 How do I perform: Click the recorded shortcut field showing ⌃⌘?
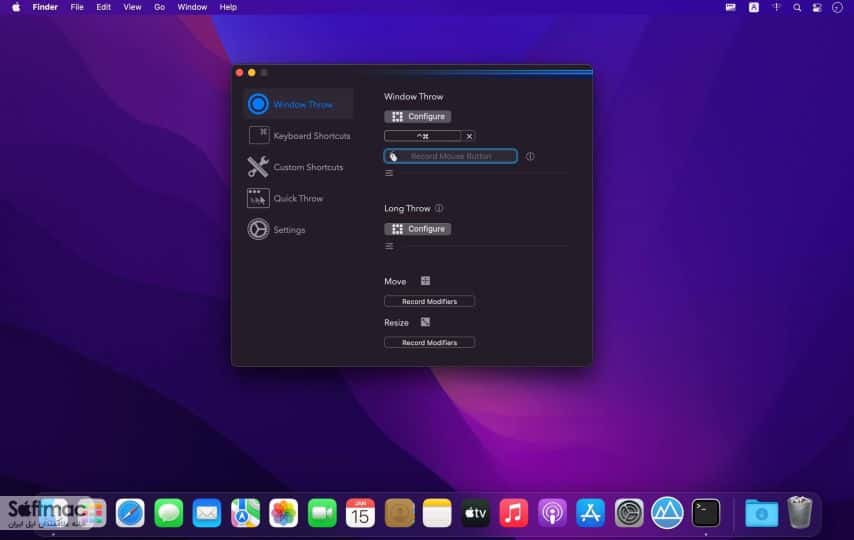click(423, 136)
